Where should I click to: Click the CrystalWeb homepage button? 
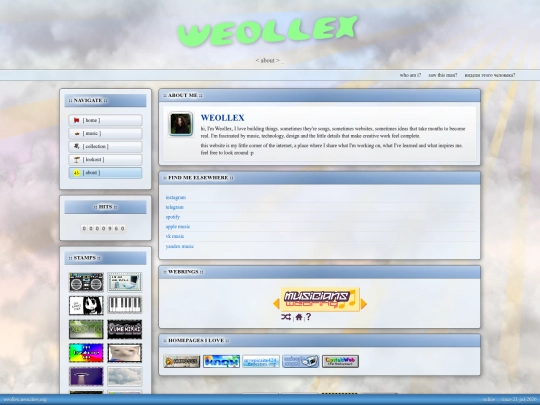[x=340, y=361]
